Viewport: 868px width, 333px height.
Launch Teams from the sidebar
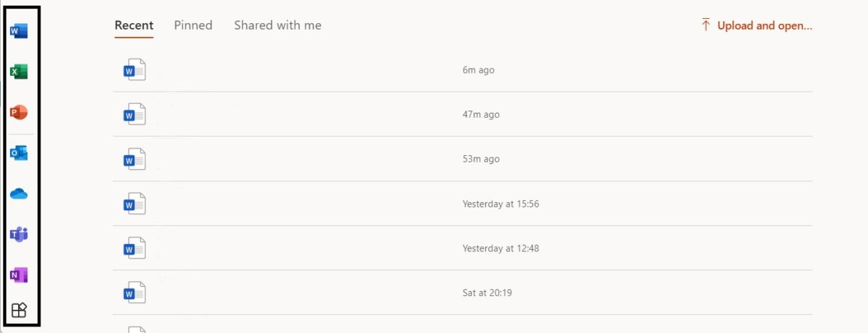click(x=19, y=235)
